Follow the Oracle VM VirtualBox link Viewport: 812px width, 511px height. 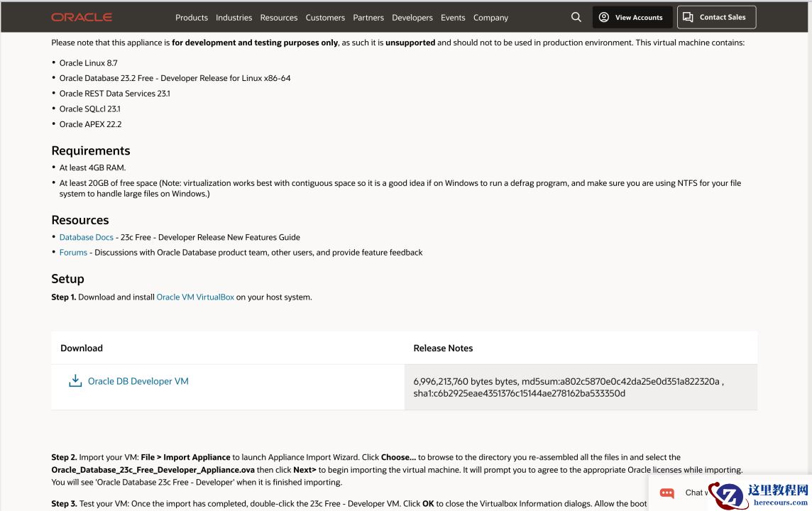click(x=195, y=297)
